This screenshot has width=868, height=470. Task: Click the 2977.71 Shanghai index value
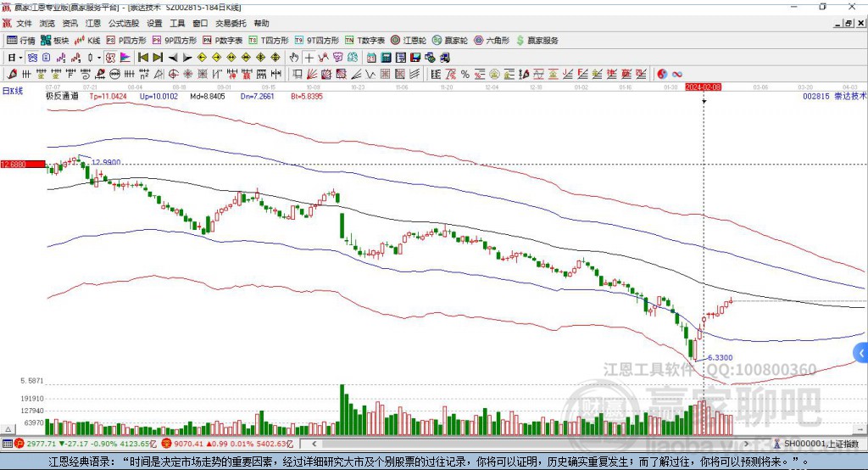tap(42, 444)
